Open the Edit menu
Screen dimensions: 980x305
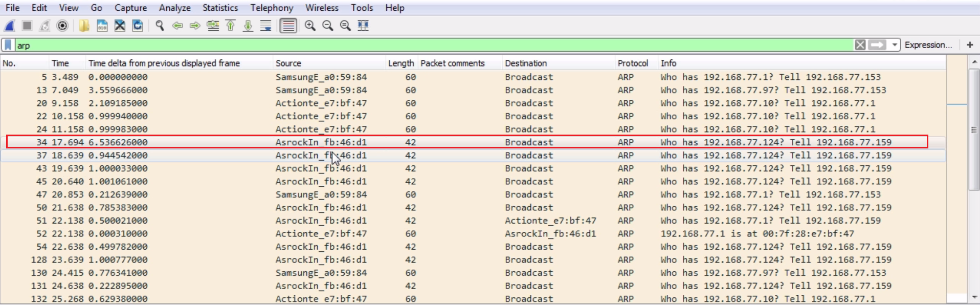[39, 8]
